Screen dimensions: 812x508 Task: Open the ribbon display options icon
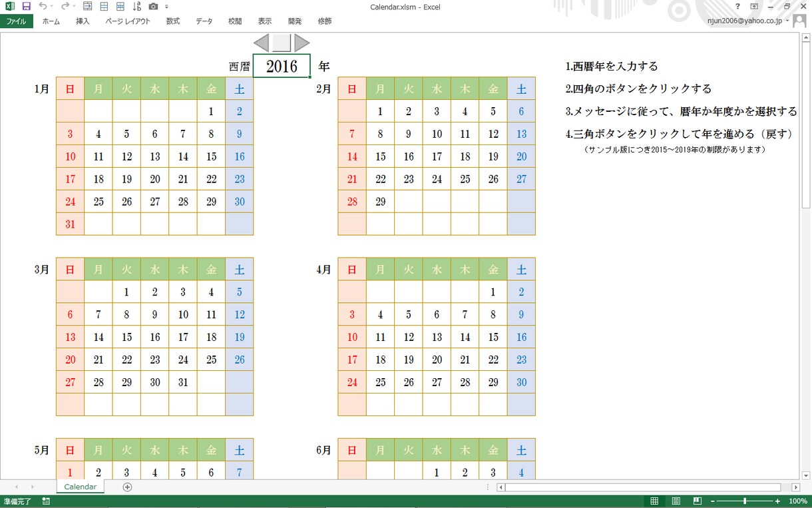pyautogui.click(x=754, y=6)
